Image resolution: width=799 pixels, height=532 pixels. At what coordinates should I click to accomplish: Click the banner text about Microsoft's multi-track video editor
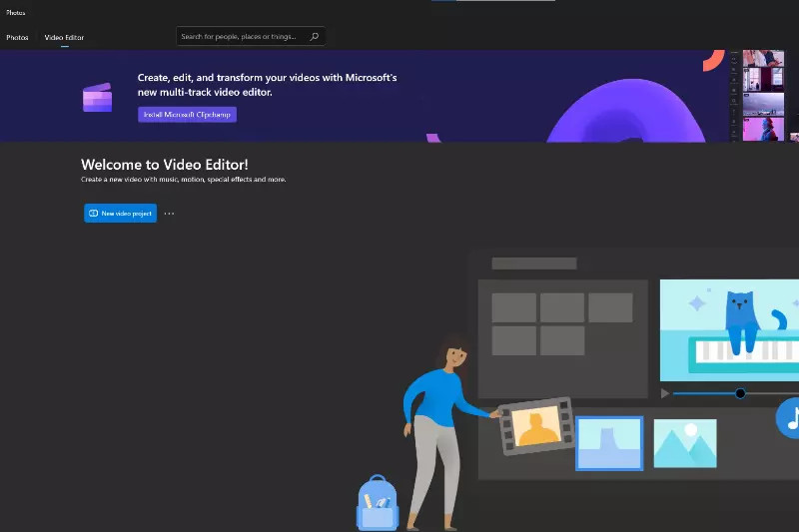(267, 85)
